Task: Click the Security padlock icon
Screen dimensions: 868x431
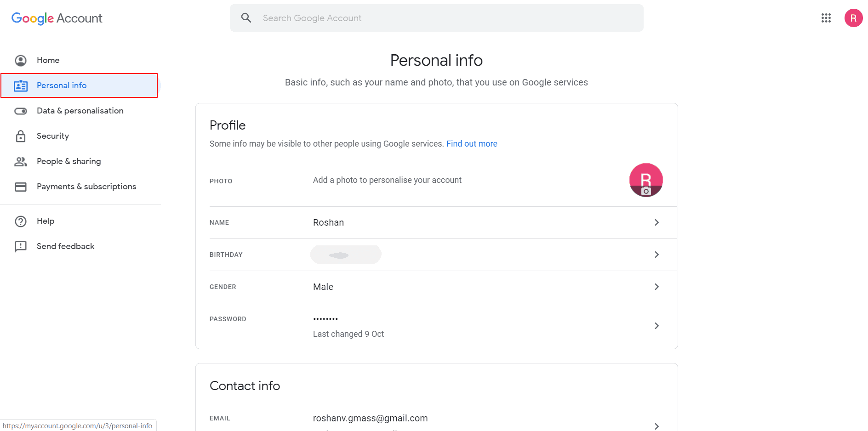Action: tap(21, 136)
